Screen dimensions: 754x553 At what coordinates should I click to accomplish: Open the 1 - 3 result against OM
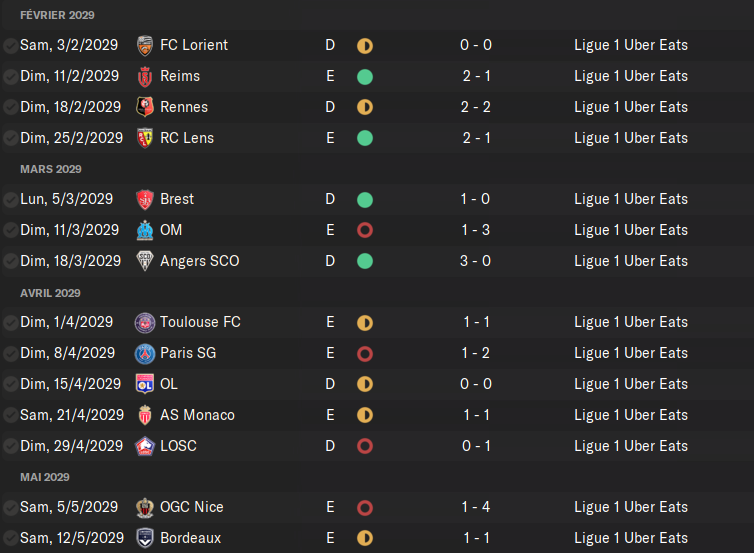pos(476,230)
